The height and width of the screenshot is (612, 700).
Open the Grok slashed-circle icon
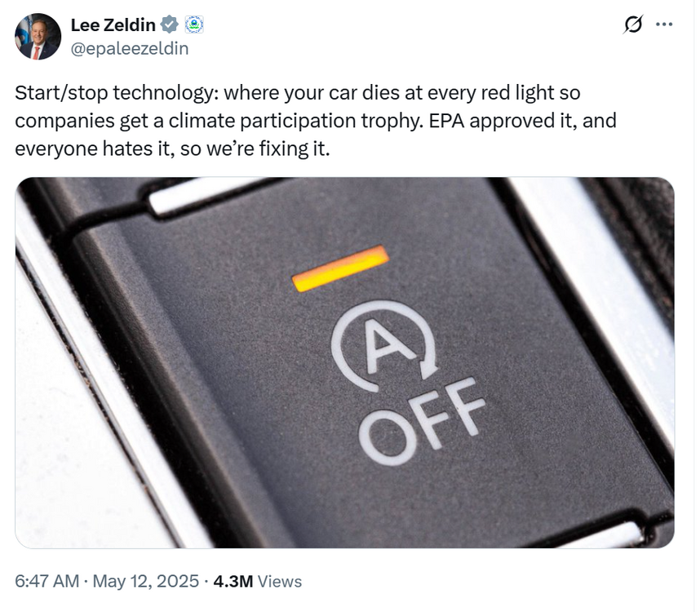(632, 25)
